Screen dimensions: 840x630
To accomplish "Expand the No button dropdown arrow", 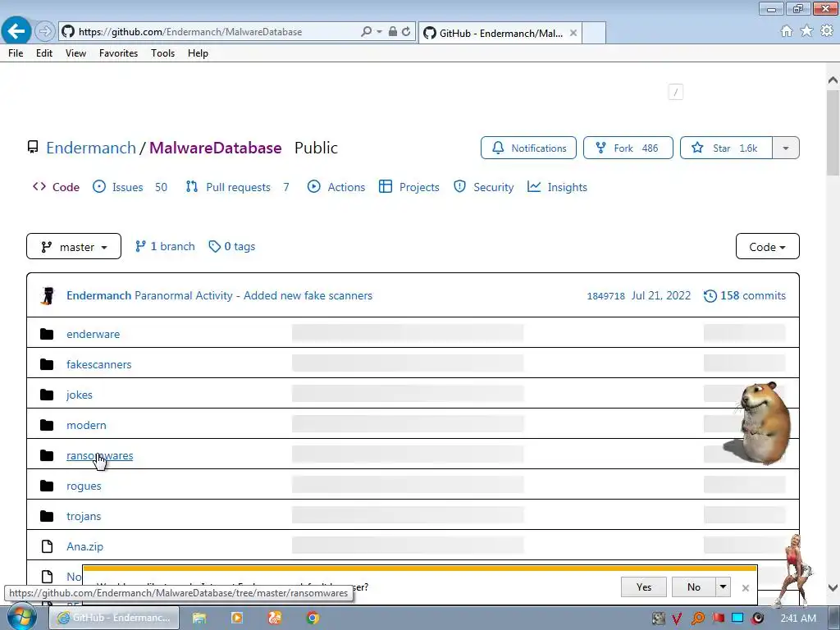I will point(724,587).
